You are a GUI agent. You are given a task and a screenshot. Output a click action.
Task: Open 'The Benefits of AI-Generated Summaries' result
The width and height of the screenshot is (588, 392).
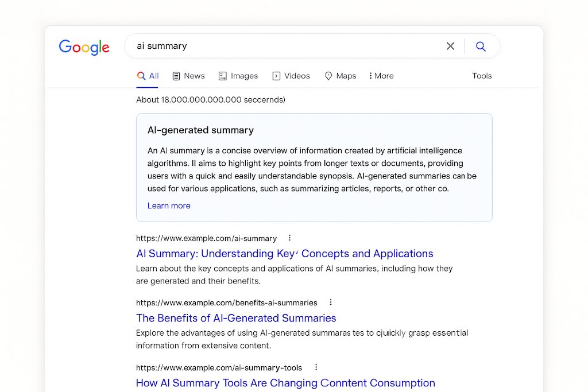[x=236, y=318]
